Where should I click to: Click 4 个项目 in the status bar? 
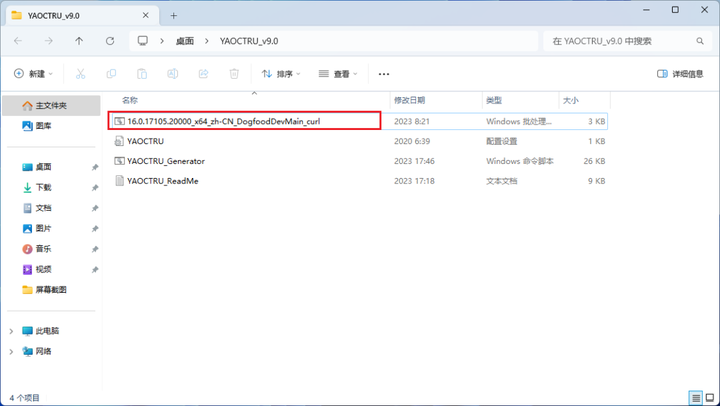coord(24,398)
